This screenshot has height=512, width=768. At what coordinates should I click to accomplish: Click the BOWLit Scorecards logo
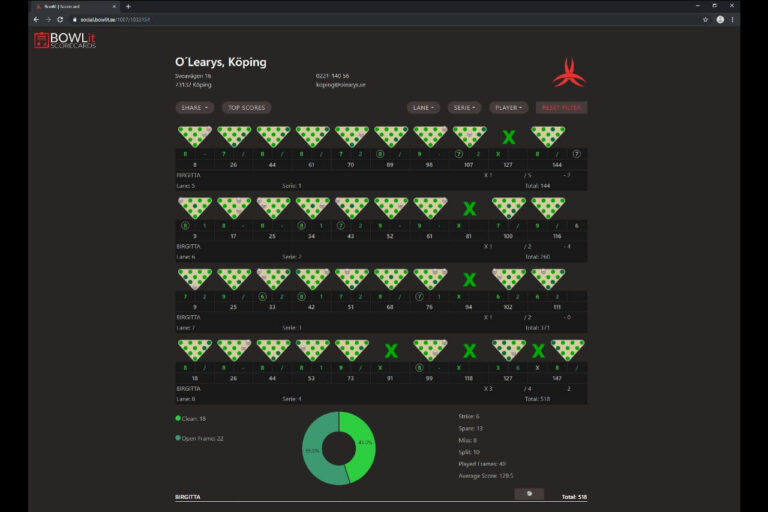coord(65,40)
